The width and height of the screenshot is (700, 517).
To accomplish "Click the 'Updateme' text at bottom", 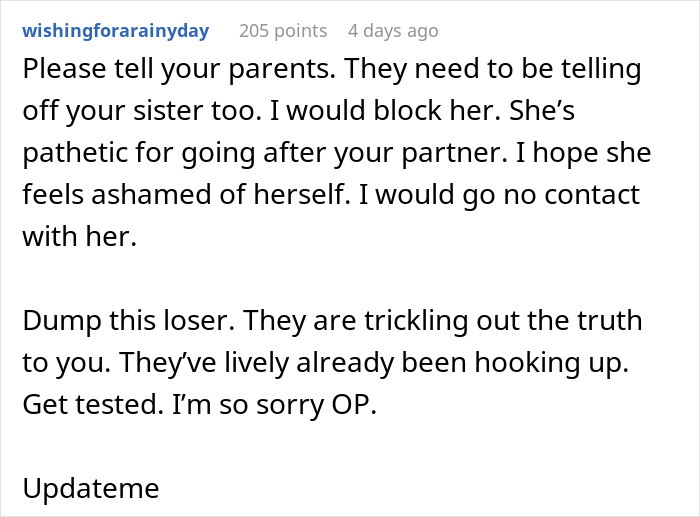I will [91, 488].
